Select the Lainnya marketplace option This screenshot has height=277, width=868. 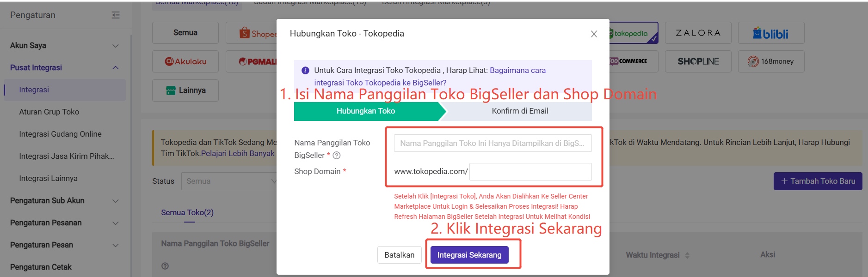tap(185, 90)
